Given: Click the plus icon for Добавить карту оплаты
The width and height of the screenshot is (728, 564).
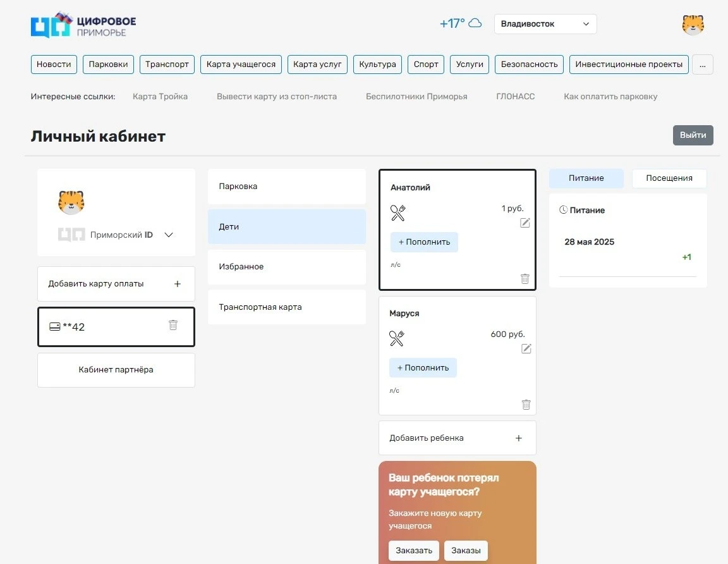Looking at the screenshot, I should 178,284.
